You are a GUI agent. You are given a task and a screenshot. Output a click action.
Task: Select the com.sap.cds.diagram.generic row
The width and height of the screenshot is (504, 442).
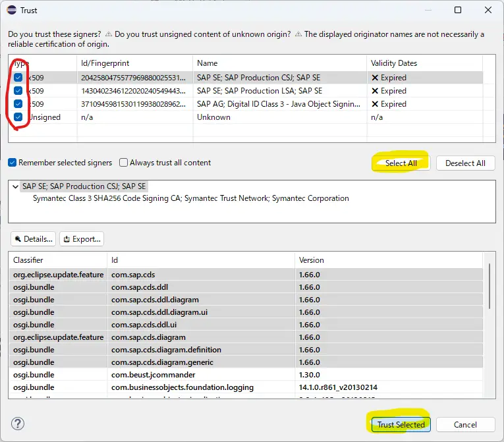tap(246, 362)
